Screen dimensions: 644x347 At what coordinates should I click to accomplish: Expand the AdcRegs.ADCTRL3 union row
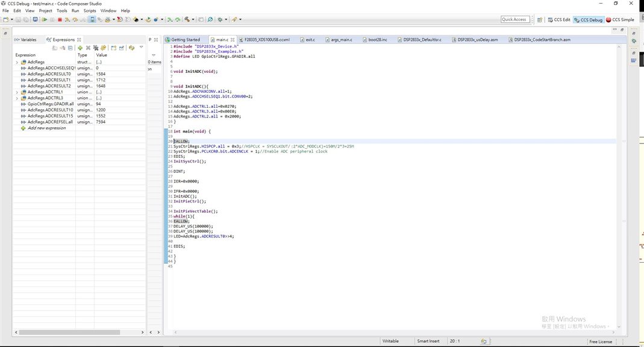pyautogui.click(x=17, y=98)
